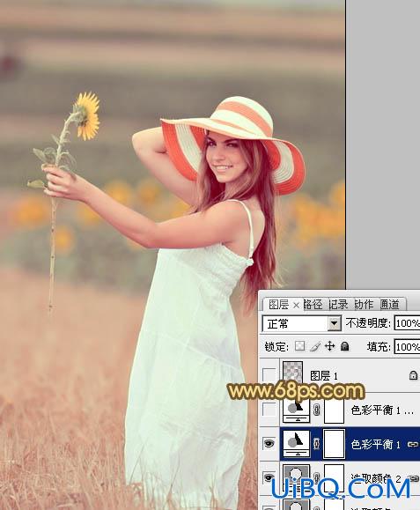This screenshot has width=420, height=510.
Task: Toggle lock position move icon
Action: pyautogui.click(x=329, y=346)
